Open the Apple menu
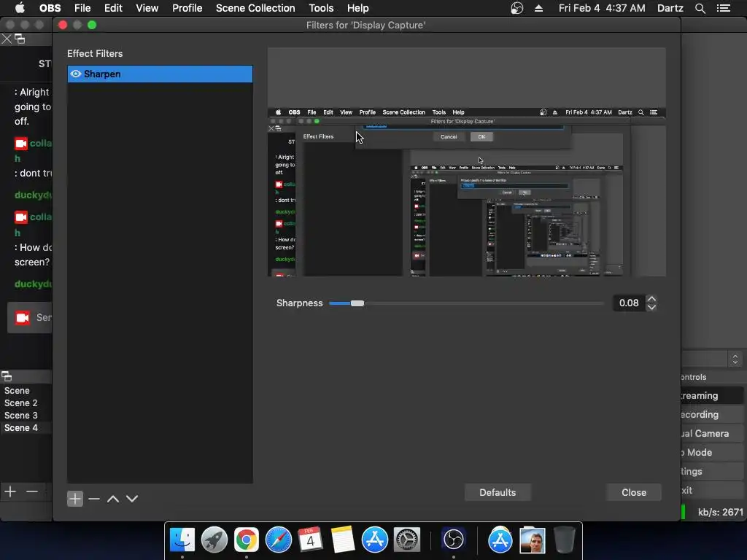The width and height of the screenshot is (747, 560). click(20, 8)
